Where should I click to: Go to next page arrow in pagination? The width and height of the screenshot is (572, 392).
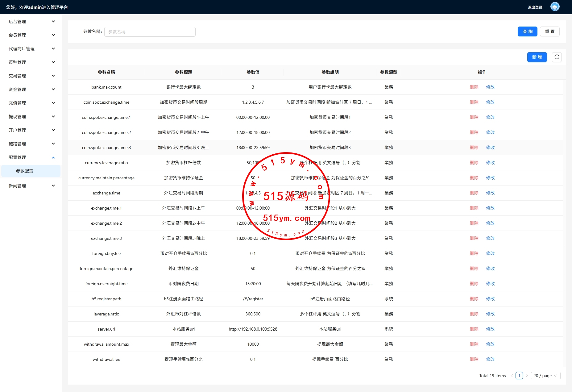pos(527,376)
